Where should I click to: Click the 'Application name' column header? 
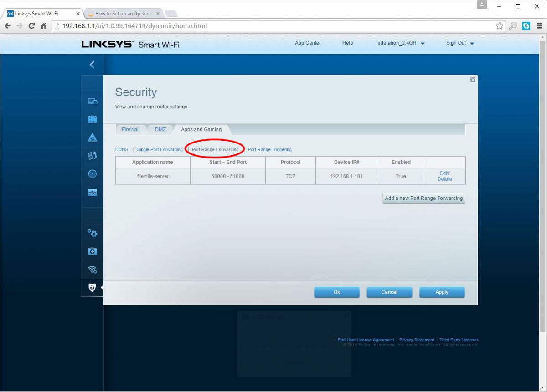(x=153, y=162)
